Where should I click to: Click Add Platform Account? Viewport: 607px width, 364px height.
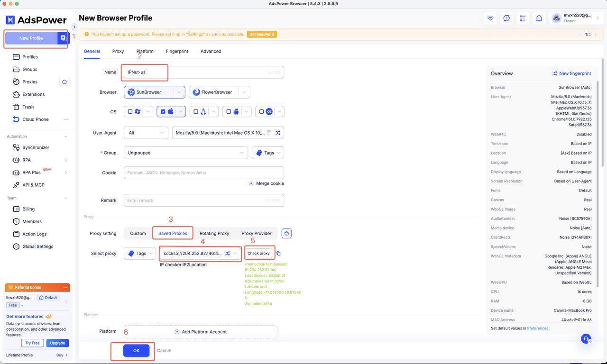(x=201, y=332)
